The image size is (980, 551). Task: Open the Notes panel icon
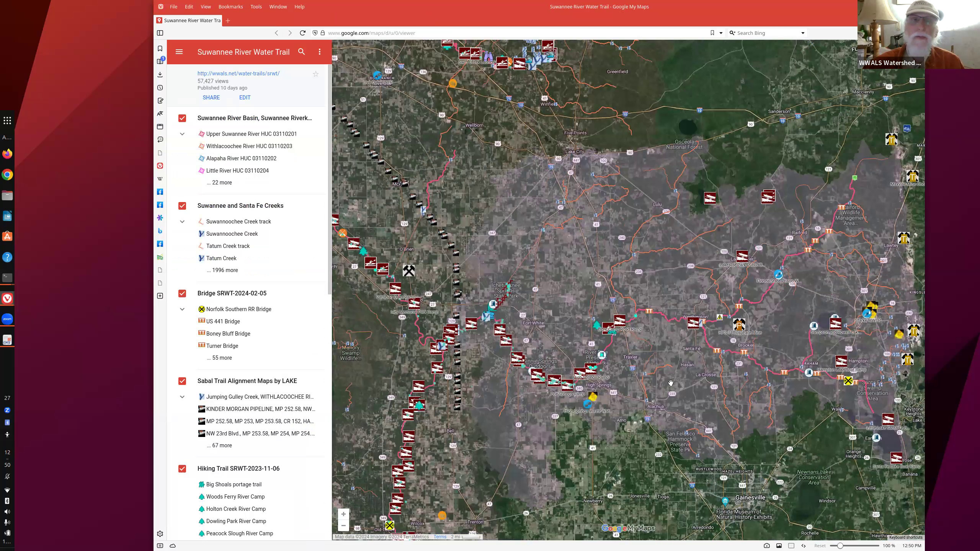pyautogui.click(x=160, y=101)
